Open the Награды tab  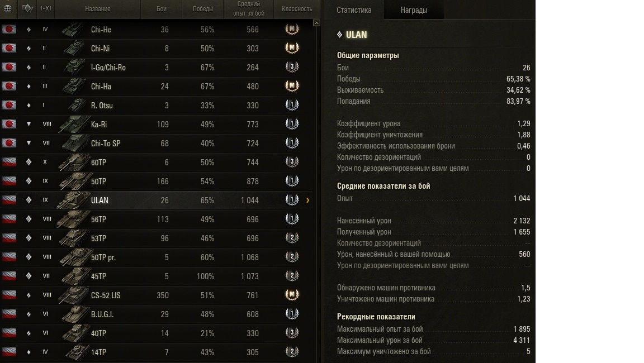point(414,10)
